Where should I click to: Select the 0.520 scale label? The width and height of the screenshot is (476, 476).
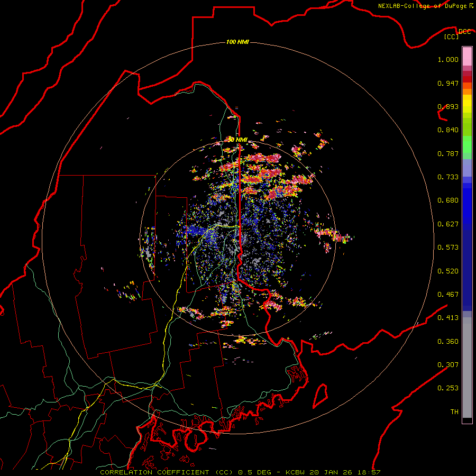(448, 271)
